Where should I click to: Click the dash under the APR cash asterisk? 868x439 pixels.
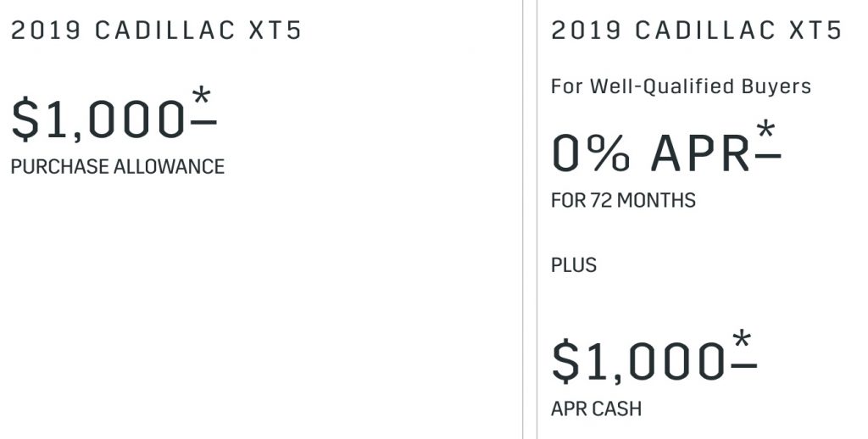tap(744, 364)
